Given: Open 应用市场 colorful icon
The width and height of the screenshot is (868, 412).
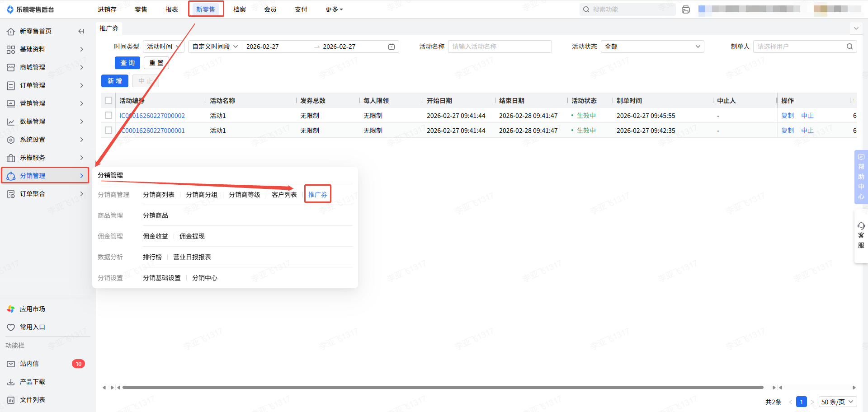Looking at the screenshot, I should (11, 309).
